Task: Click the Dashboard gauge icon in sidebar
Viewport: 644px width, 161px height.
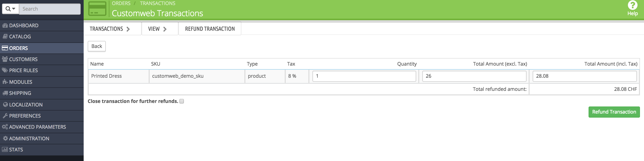Action: 5,25
